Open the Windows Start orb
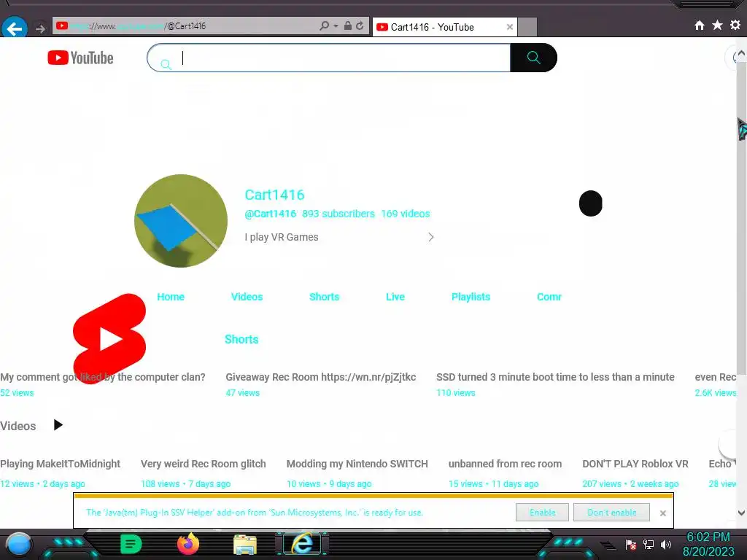The height and width of the screenshot is (560, 747). (x=19, y=544)
